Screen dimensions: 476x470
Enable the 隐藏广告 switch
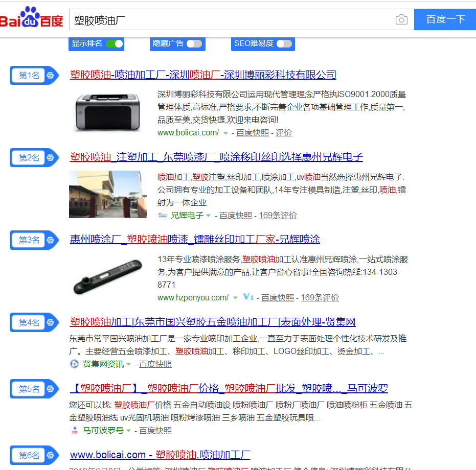pyautogui.click(x=194, y=44)
